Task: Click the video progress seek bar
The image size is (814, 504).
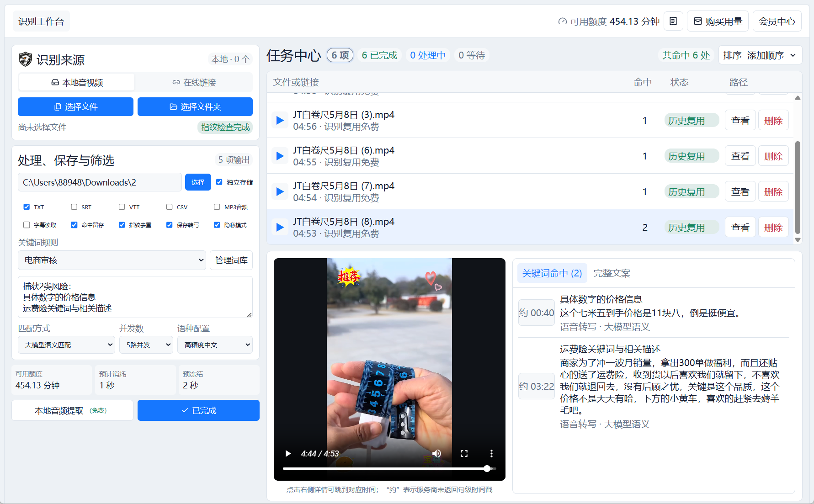Action: point(389,468)
